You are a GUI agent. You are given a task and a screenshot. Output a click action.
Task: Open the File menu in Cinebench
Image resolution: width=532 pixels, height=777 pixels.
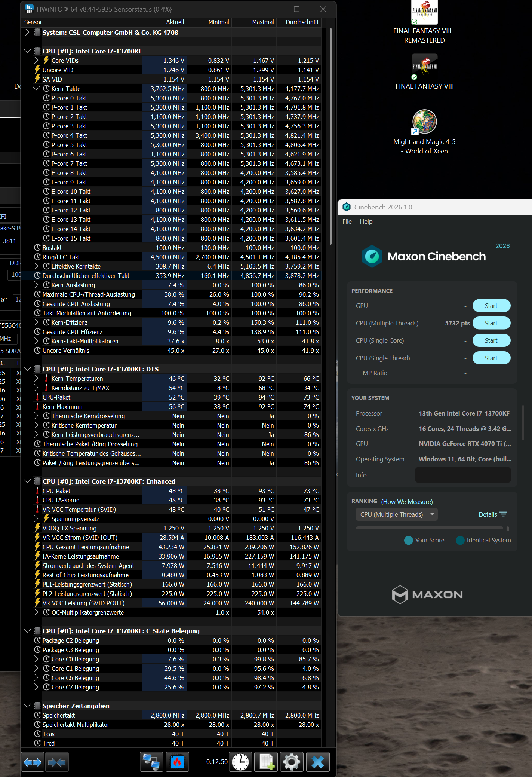pos(347,221)
